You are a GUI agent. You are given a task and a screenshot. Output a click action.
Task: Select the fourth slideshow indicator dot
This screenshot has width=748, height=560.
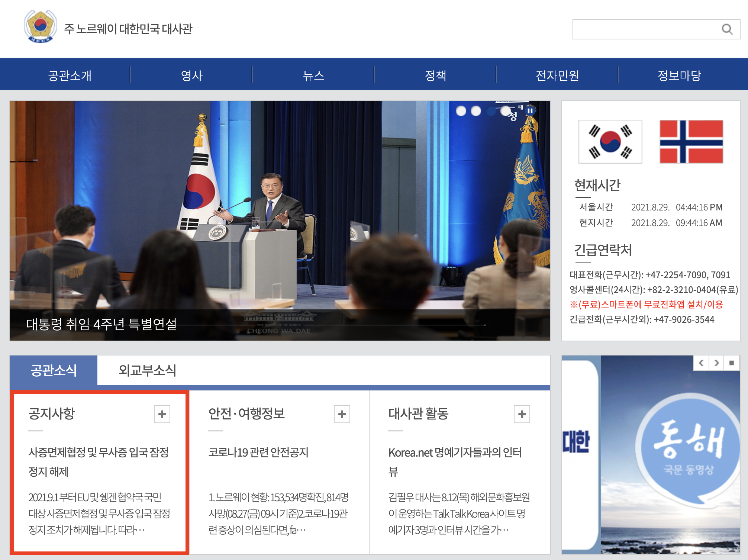coord(506,111)
